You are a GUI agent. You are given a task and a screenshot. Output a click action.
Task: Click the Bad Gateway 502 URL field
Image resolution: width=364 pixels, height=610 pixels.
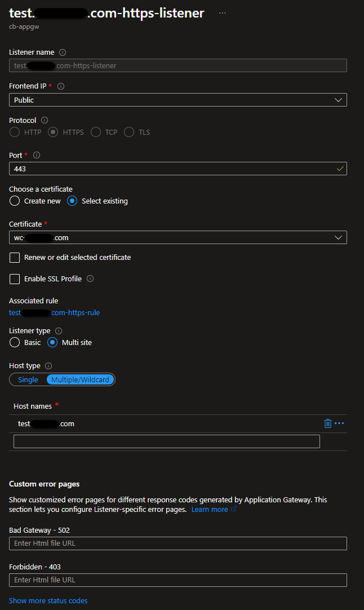point(178,543)
